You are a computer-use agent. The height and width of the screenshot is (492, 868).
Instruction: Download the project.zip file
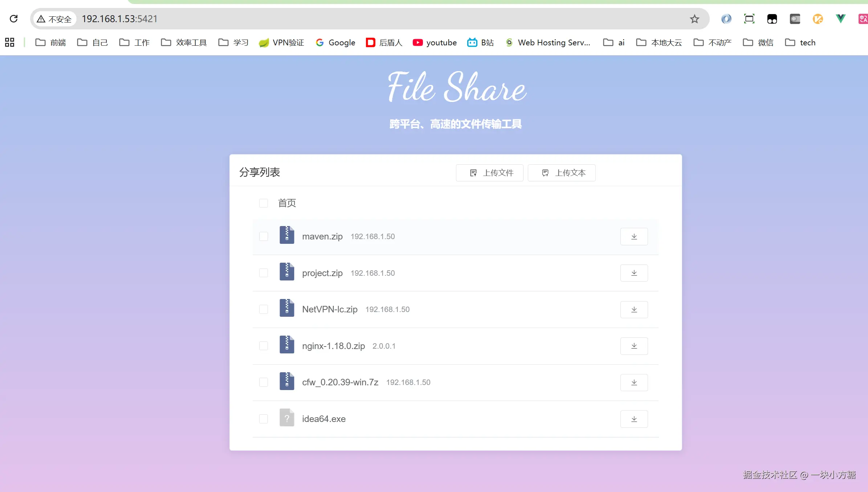pos(634,273)
